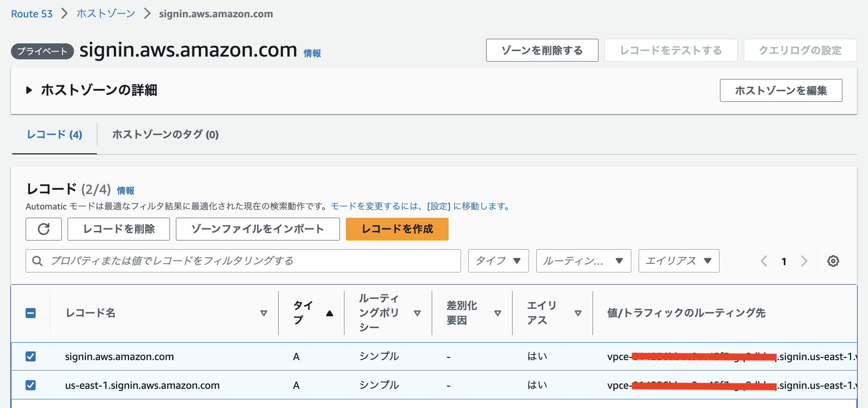
Task: Click the refresh records icon button
Action: [x=43, y=229]
